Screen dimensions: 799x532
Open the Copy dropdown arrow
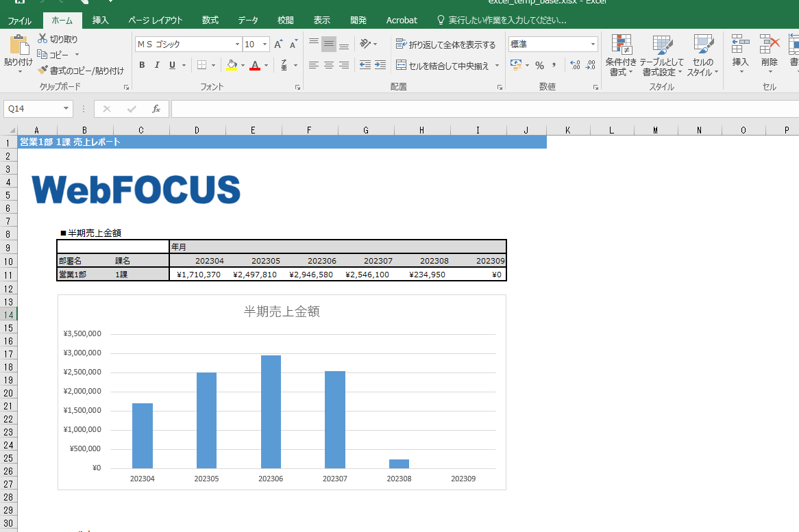77,54
